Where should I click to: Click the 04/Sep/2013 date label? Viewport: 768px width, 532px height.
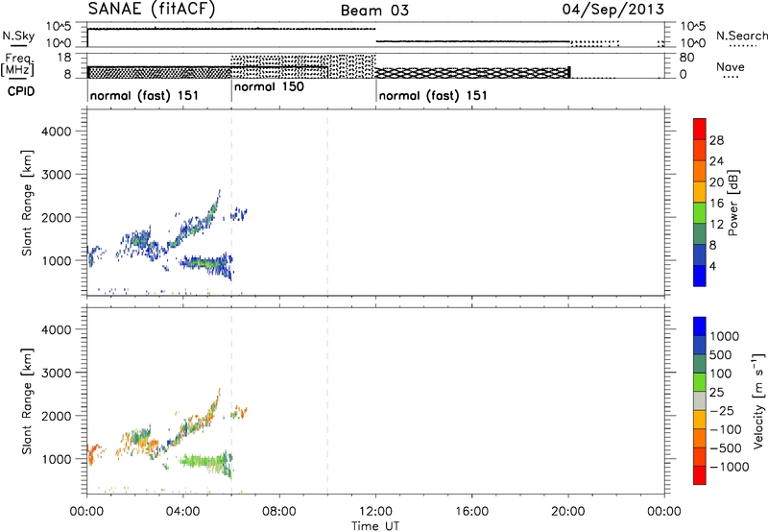tap(613, 9)
